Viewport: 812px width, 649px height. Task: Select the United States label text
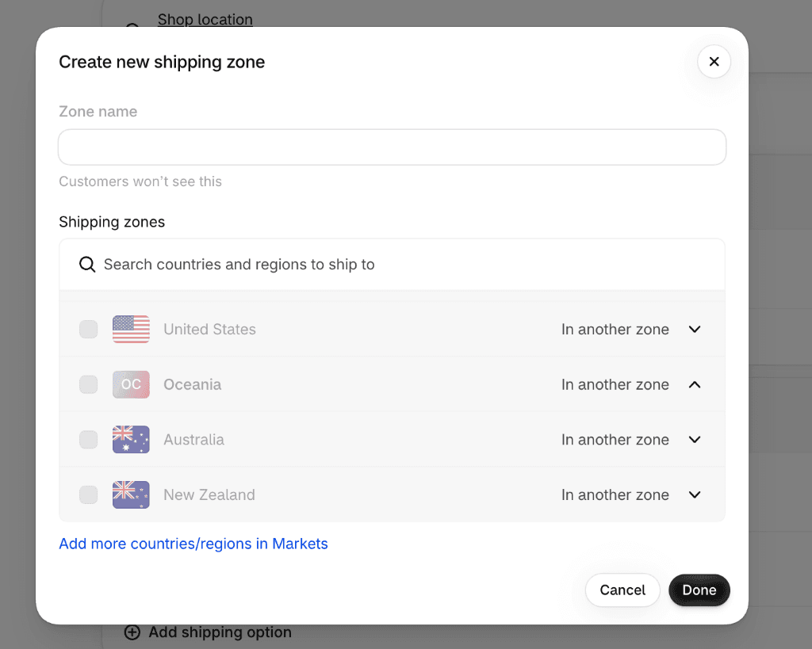pos(209,329)
